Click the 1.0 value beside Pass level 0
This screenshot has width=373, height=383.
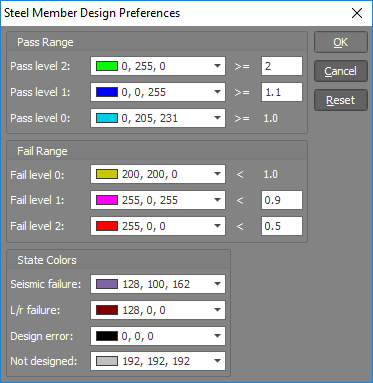click(271, 118)
